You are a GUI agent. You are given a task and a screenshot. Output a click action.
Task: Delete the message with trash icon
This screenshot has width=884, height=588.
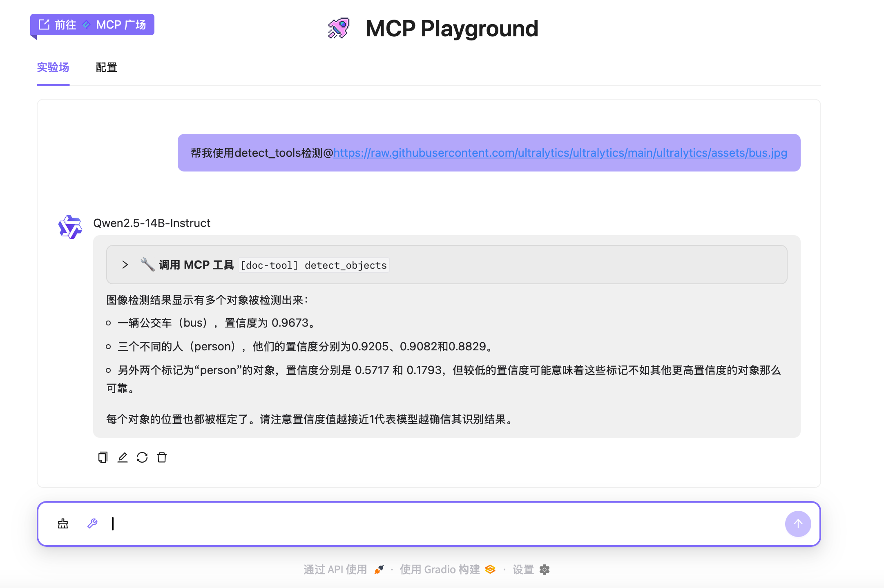coord(162,457)
